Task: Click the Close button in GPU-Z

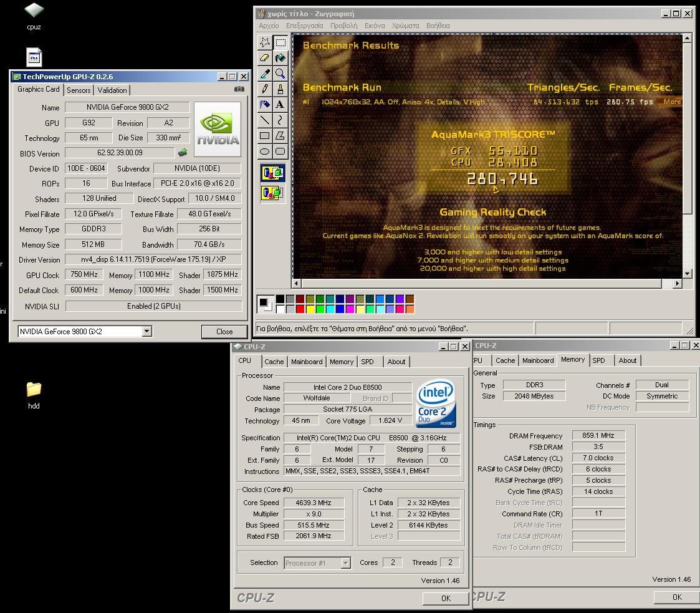Action: coord(224,331)
